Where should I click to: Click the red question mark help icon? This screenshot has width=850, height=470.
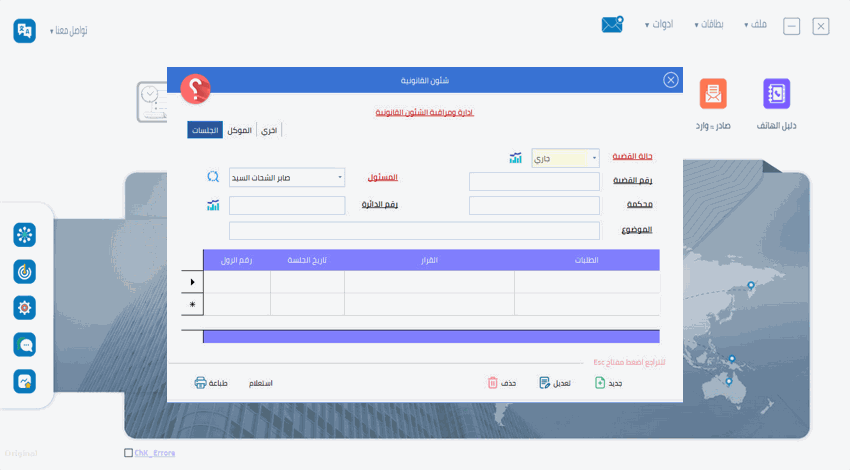click(195, 89)
